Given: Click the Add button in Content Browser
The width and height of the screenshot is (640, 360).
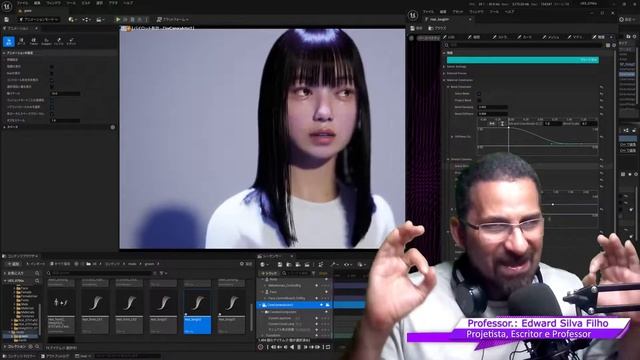Looking at the screenshot, I should (x=13, y=264).
